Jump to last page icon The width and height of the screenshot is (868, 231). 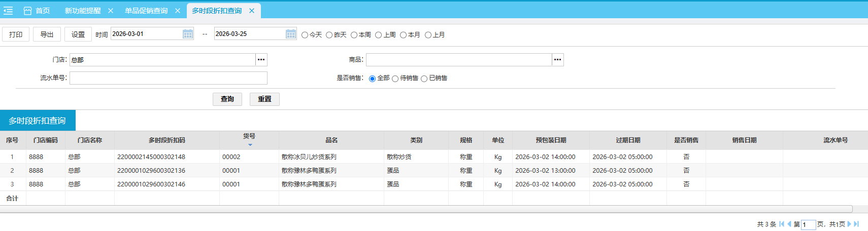coord(857,224)
